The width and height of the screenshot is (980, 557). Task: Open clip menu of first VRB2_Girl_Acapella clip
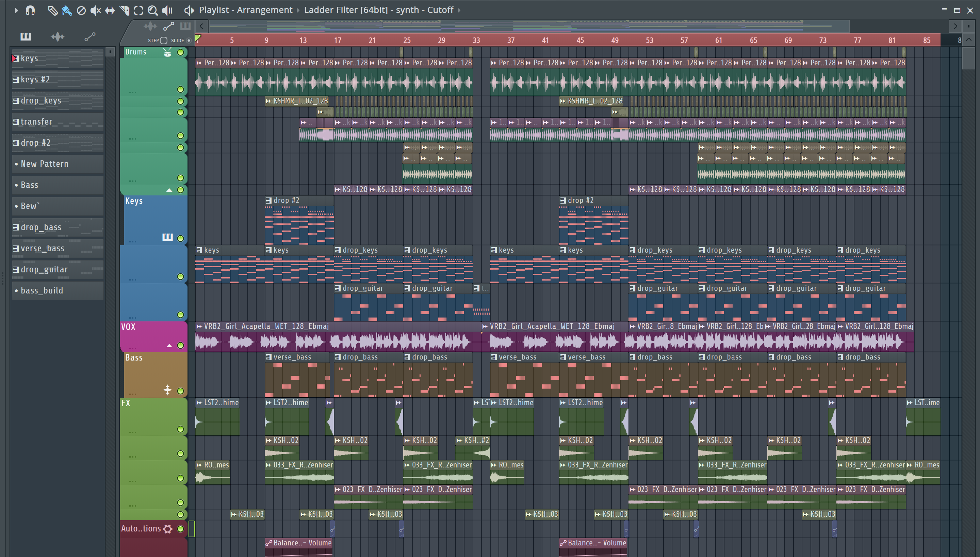point(199,326)
